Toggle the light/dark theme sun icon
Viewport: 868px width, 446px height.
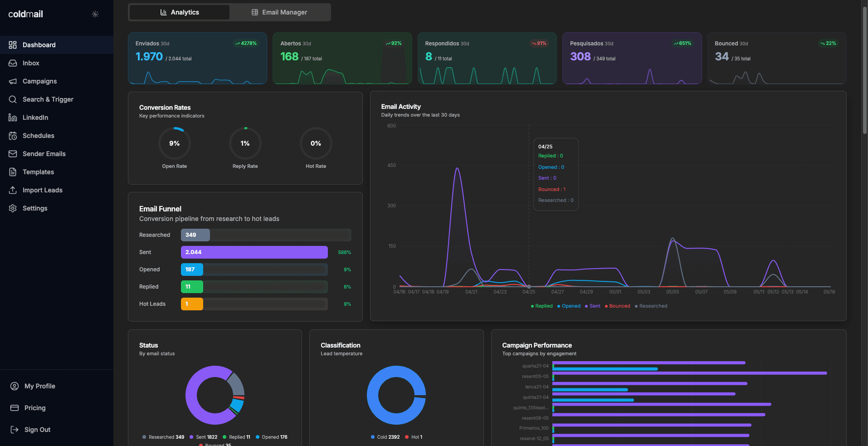click(x=95, y=14)
